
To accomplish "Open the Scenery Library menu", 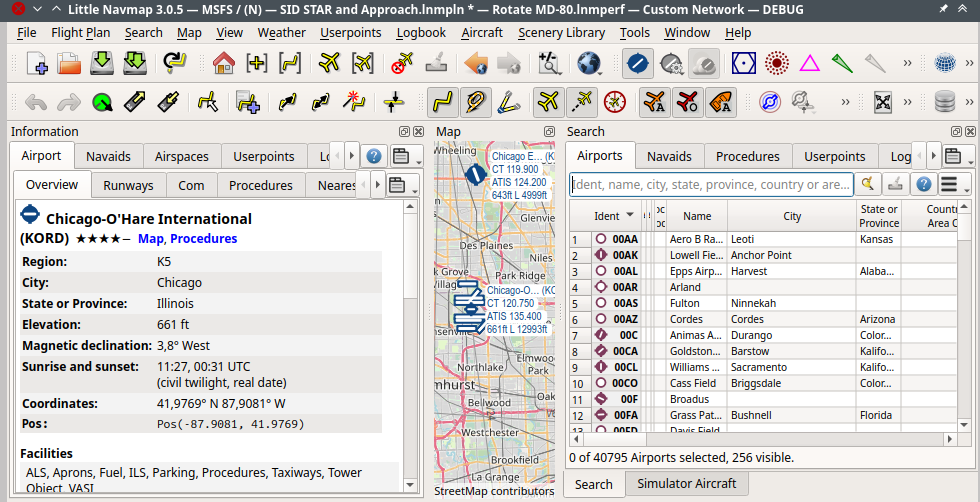I will (561, 33).
